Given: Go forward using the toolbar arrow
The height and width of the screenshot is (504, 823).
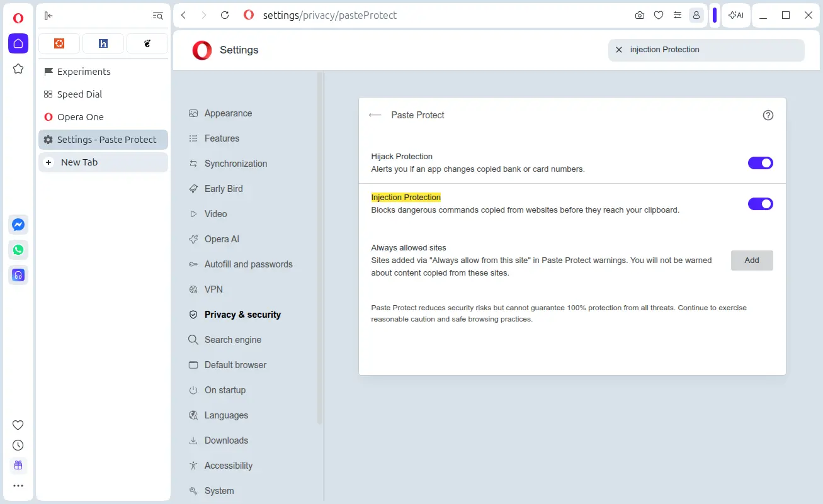Looking at the screenshot, I should [x=203, y=16].
